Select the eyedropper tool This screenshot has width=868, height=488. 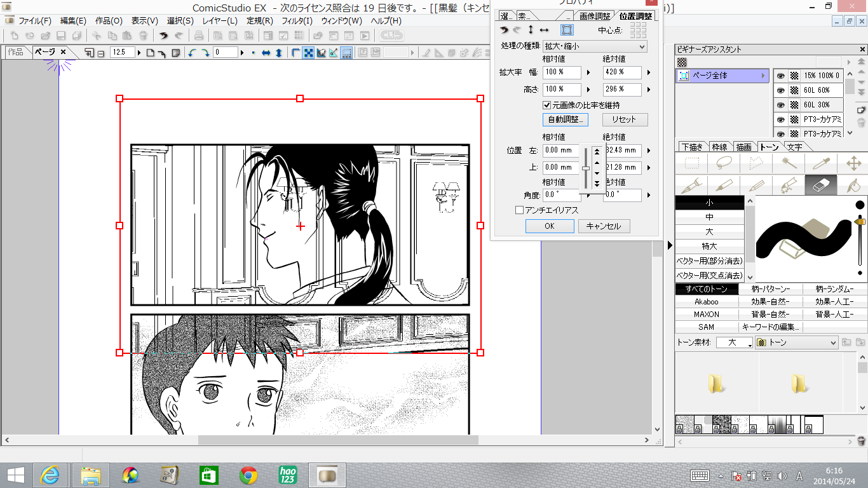click(x=821, y=163)
